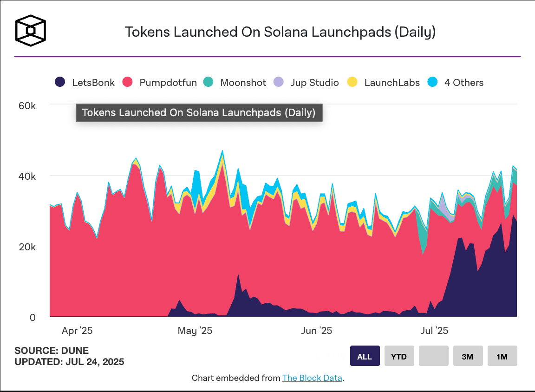Toggle the Moonshot series off
The image size is (535, 392).
(243, 82)
